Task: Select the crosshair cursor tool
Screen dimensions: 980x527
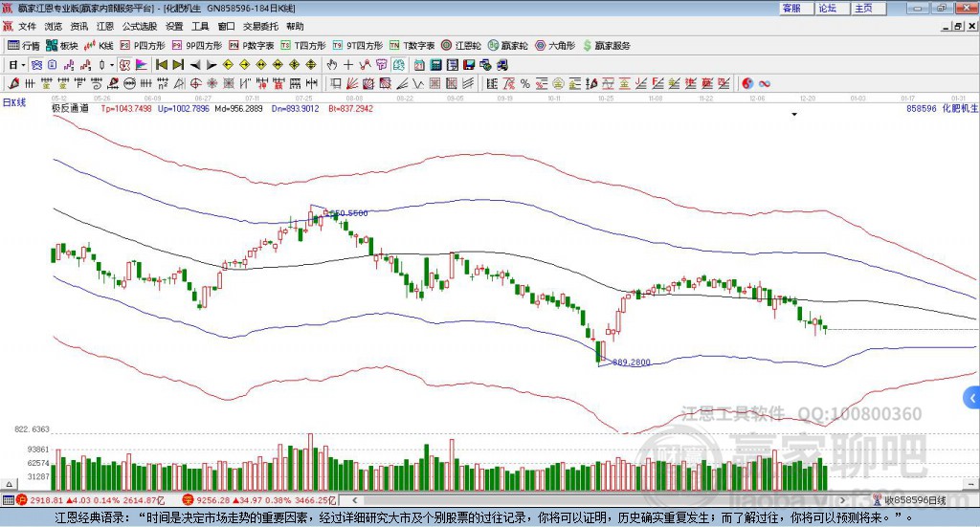Action: [348, 65]
